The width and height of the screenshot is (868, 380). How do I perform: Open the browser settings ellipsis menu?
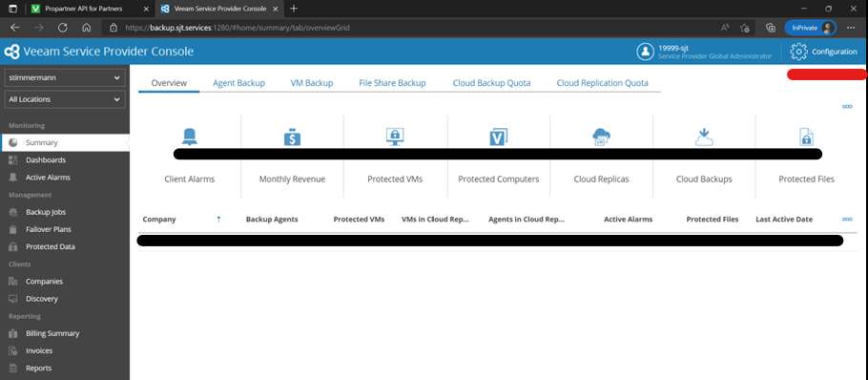coord(851,28)
